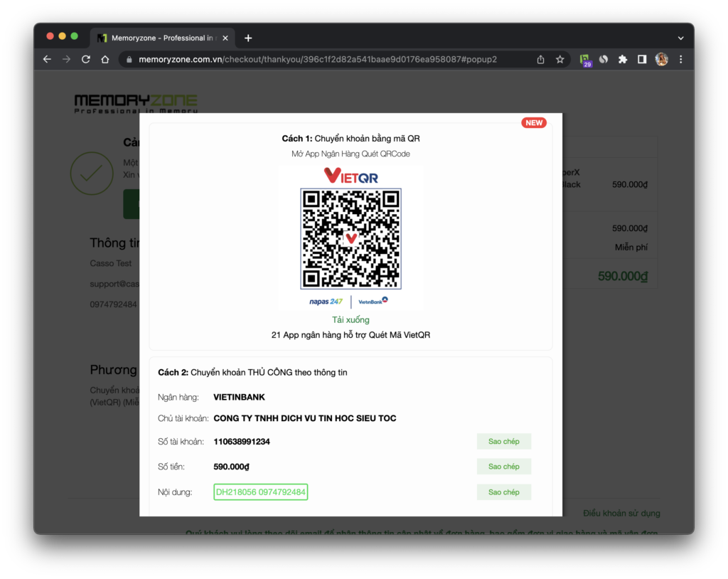Select account holder CONG TY TNHH DICH VU TIN HOC SIEU TOC
Image resolution: width=728 pixels, height=579 pixels.
point(304,418)
